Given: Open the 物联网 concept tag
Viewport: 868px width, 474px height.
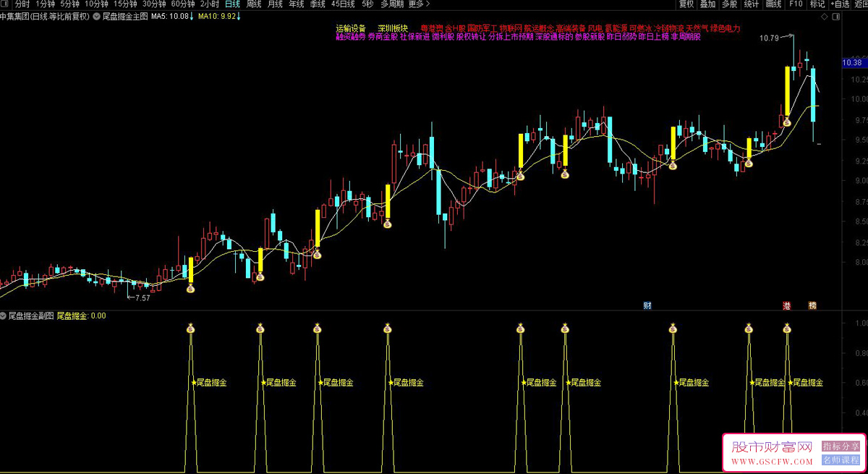Looking at the screenshot, I should [510, 29].
